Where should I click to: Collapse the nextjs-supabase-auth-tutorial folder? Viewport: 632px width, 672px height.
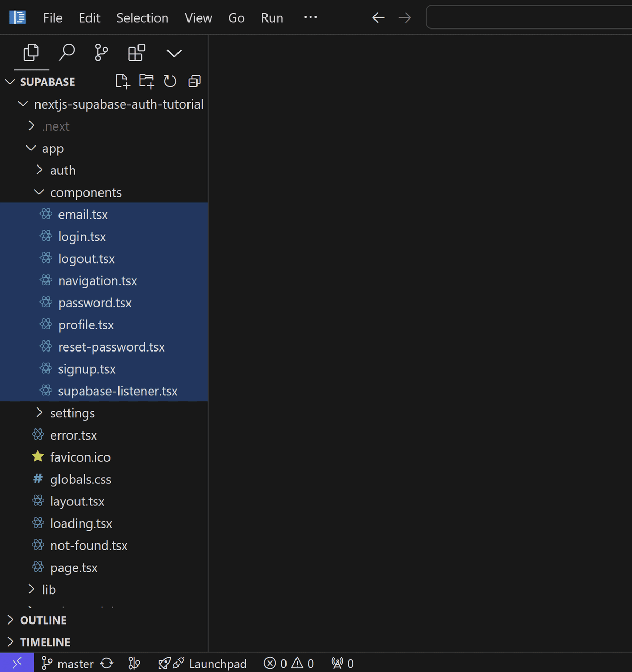point(104,104)
